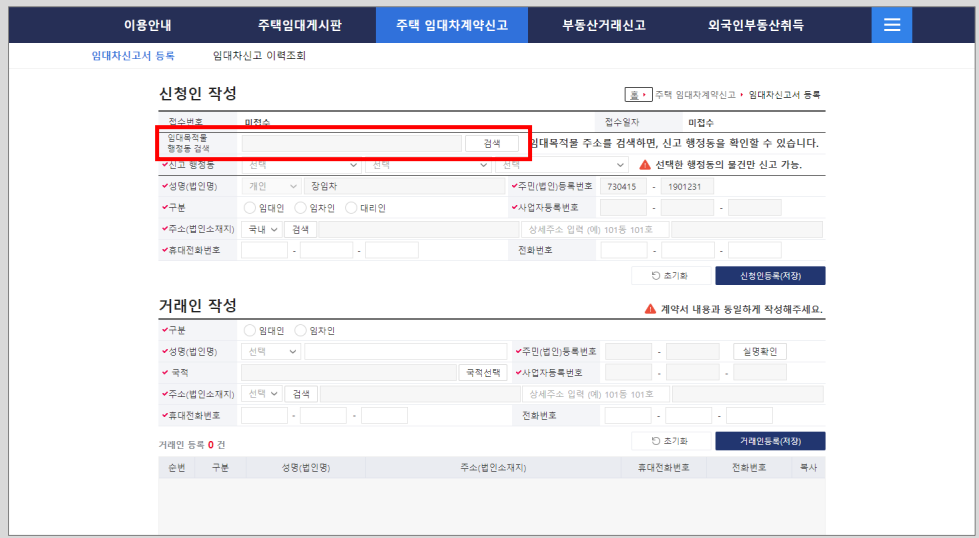Select the 주택 임대차계약신고 tab

pos(452,26)
